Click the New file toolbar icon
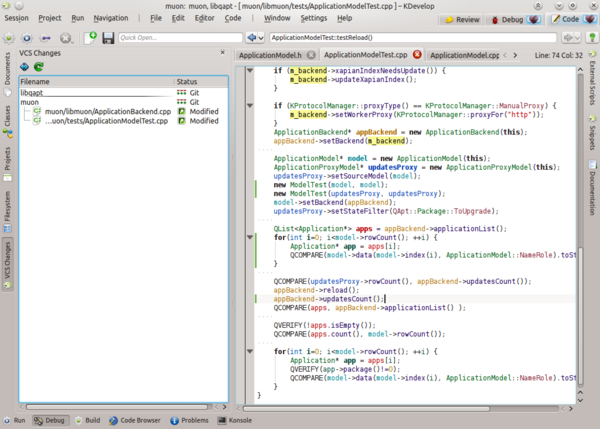600x429 pixels. 91,37
